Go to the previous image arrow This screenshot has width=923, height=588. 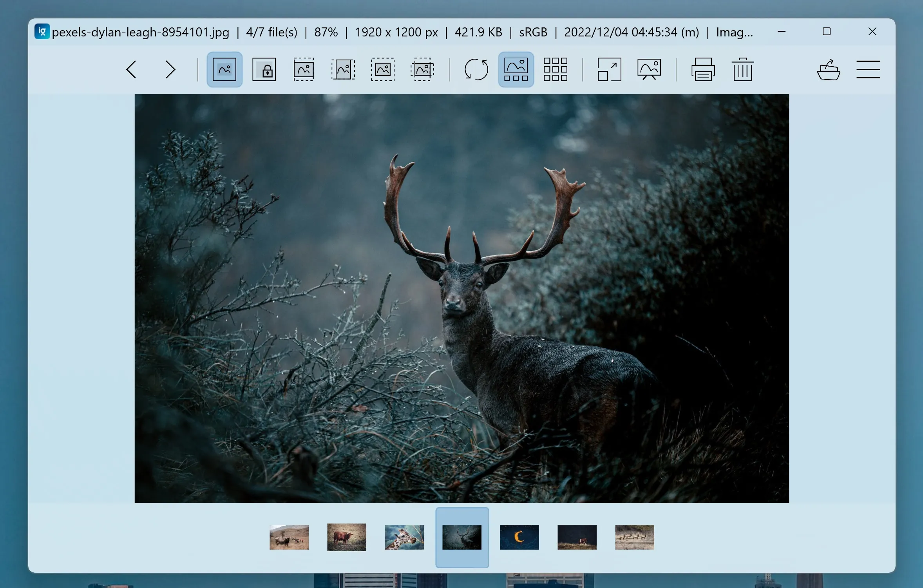point(132,70)
